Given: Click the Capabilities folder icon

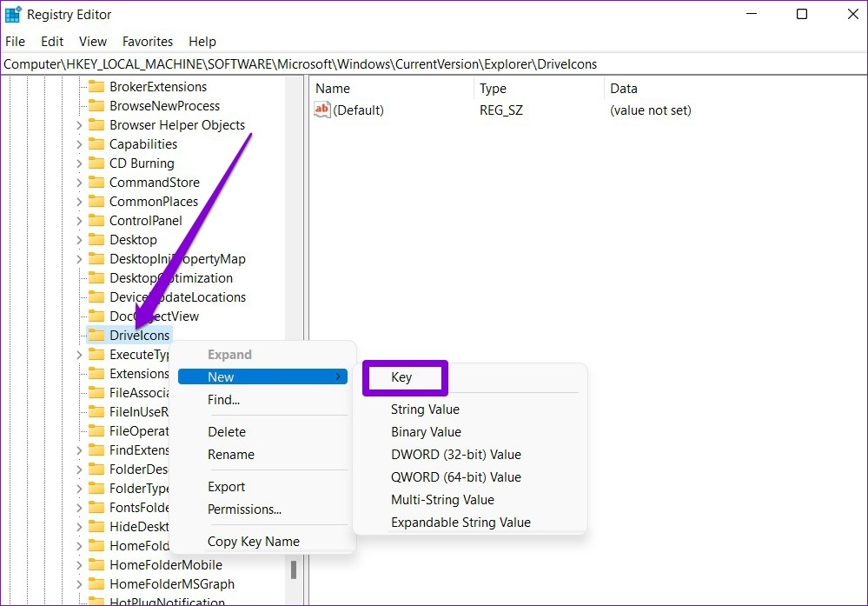Looking at the screenshot, I should tap(96, 144).
